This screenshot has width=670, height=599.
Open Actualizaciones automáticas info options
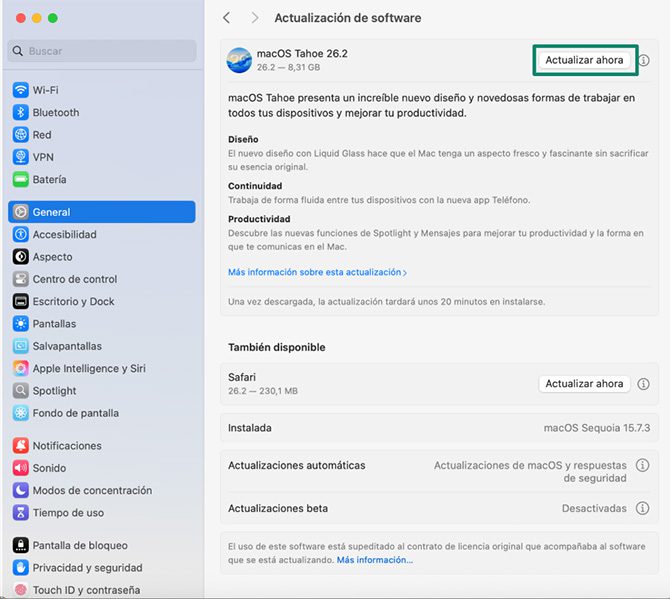coord(644,472)
